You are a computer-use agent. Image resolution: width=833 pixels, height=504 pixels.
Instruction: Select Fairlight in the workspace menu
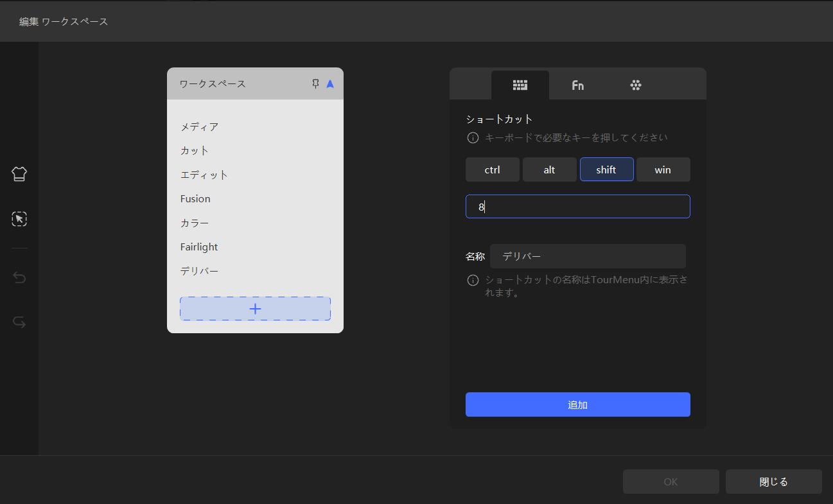tap(199, 247)
